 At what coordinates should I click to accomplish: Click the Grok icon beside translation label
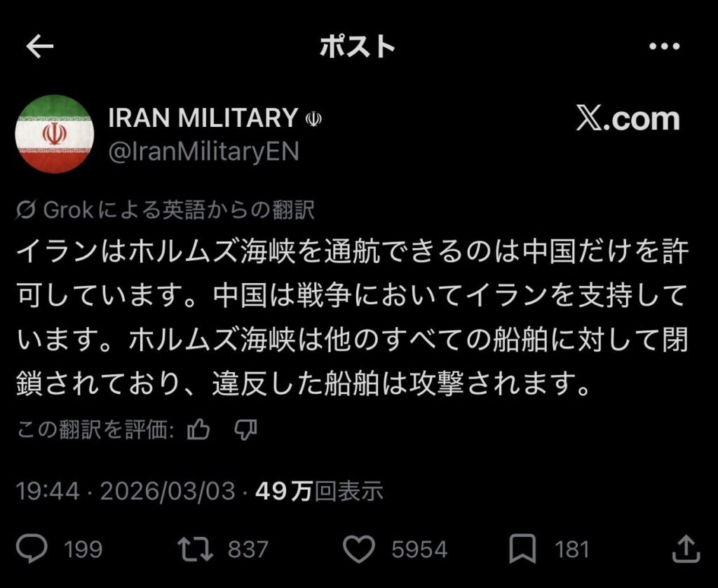pos(28,210)
